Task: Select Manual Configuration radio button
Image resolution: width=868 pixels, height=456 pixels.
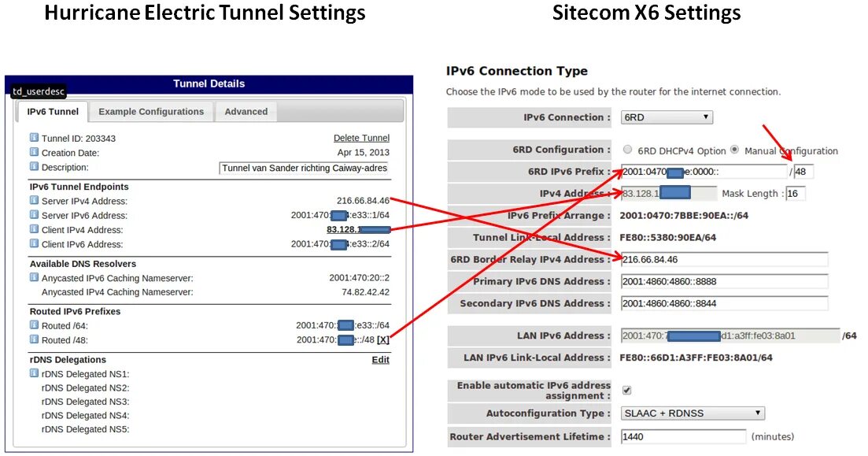Action: click(735, 150)
